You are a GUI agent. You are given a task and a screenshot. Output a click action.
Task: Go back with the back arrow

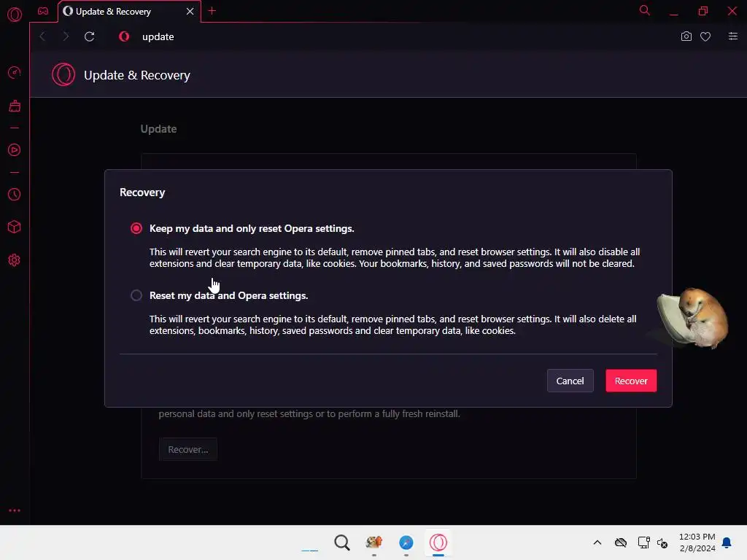point(42,36)
